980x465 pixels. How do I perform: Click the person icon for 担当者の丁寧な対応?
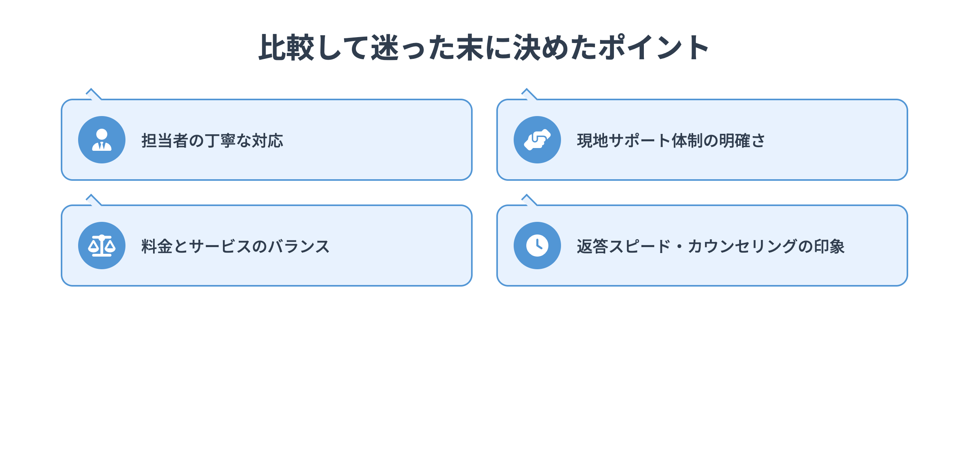102,140
